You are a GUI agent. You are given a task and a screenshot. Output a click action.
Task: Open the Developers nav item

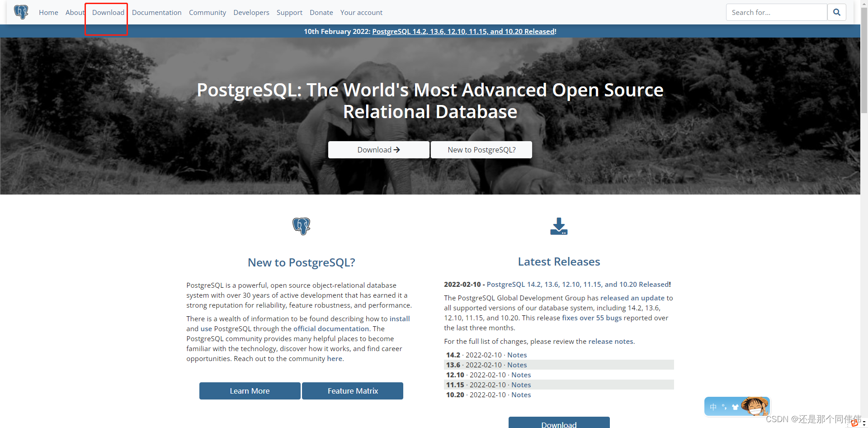coord(251,12)
